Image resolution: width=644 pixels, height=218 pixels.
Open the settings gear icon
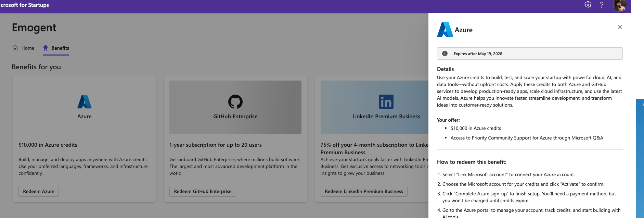pyautogui.click(x=588, y=5)
